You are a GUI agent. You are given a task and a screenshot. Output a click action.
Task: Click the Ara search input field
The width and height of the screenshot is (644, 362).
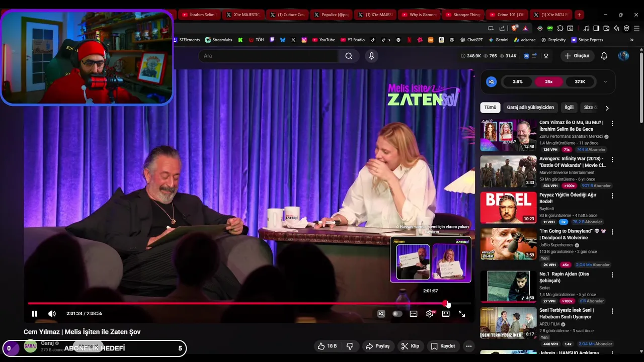point(268,56)
